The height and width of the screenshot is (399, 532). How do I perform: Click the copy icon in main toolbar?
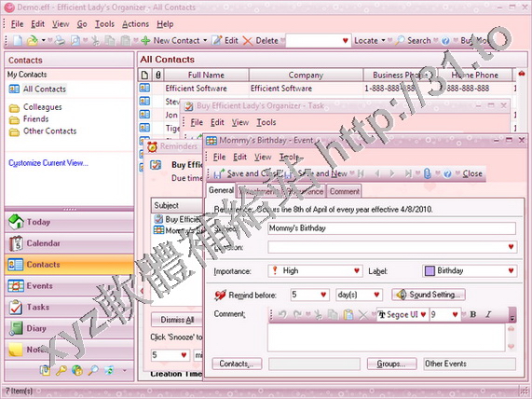(110, 41)
